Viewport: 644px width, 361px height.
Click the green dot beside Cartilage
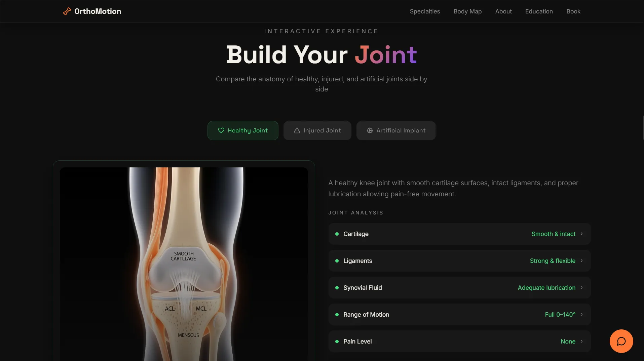click(337, 234)
